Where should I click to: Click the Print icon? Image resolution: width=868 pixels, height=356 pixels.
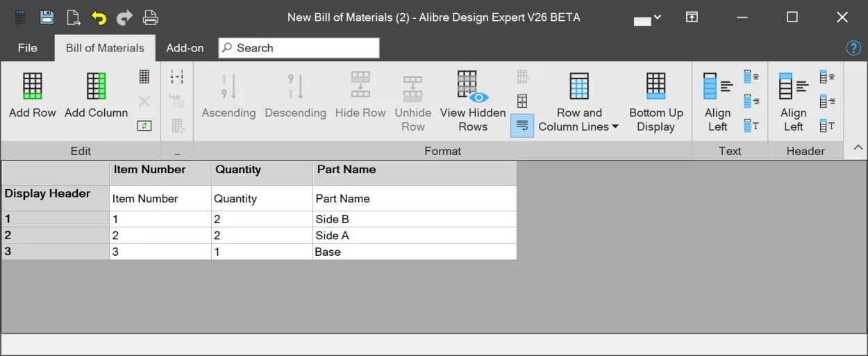pos(150,17)
